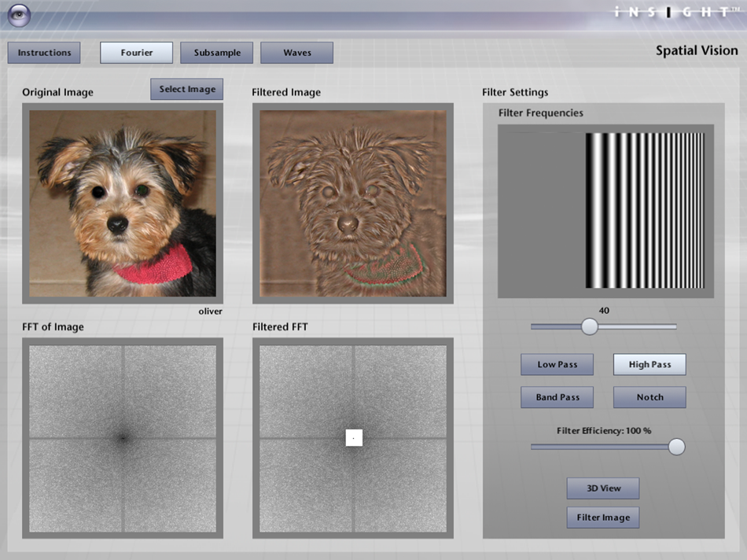Select the High Pass filter type
The height and width of the screenshot is (560, 747).
649,365
